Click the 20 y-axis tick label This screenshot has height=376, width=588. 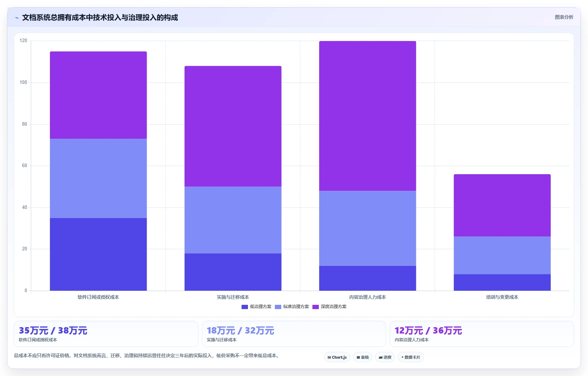(x=24, y=249)
